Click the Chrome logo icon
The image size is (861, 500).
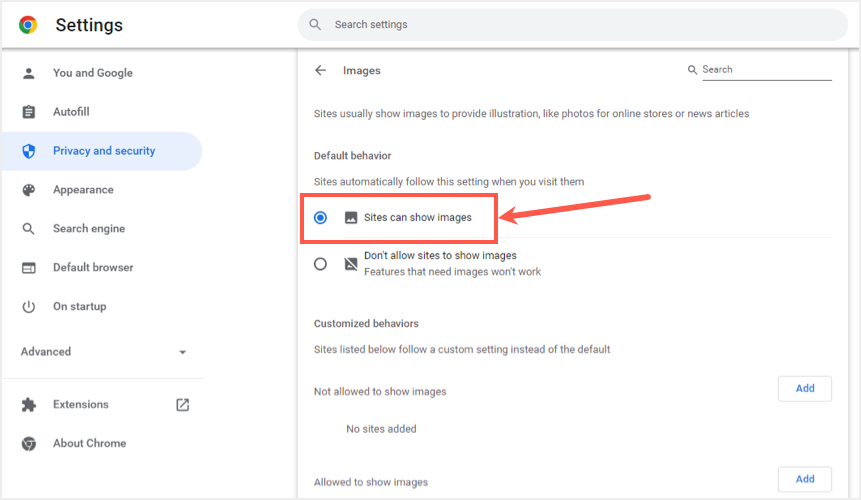[28, 25]
